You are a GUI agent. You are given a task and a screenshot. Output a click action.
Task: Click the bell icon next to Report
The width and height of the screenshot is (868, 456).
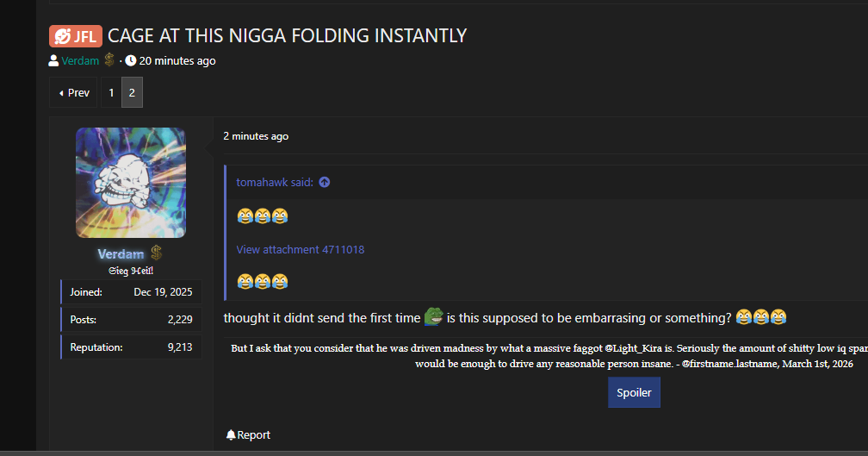(231, 435)
